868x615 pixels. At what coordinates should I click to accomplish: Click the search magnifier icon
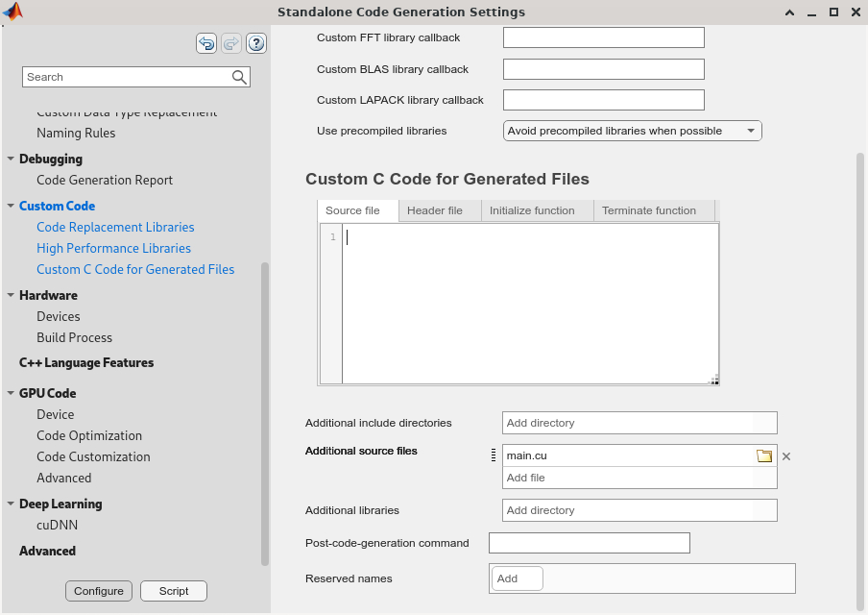pos(239,77)
